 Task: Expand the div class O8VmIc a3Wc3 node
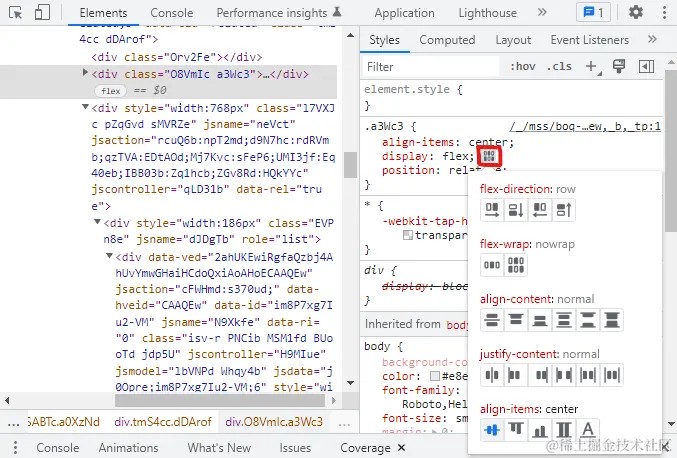85,73
